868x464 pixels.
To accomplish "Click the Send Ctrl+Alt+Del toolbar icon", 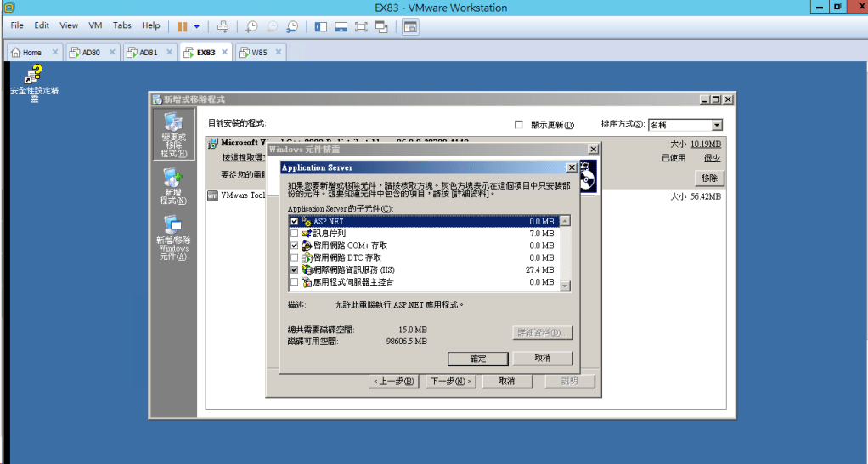I will pos(223,26).
